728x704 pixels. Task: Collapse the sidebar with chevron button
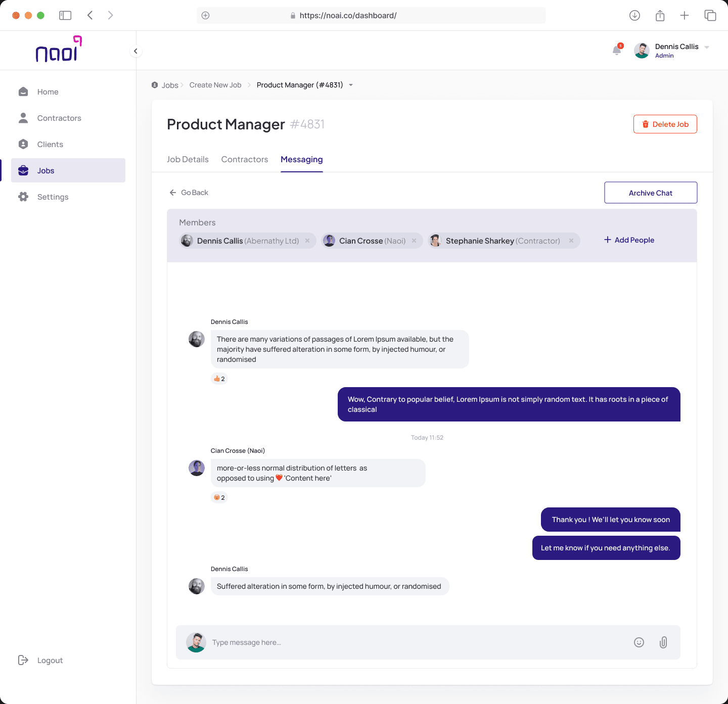(135, 51)
